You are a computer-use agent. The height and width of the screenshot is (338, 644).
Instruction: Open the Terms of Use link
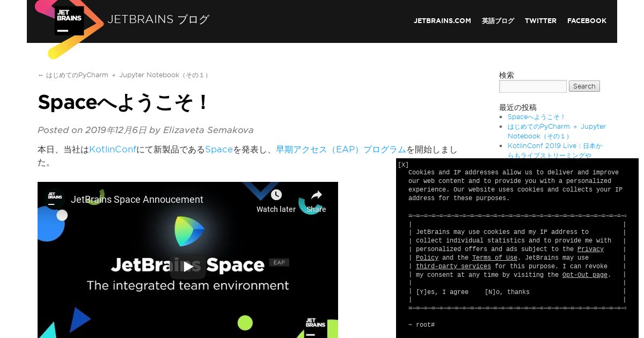point(495,258)
